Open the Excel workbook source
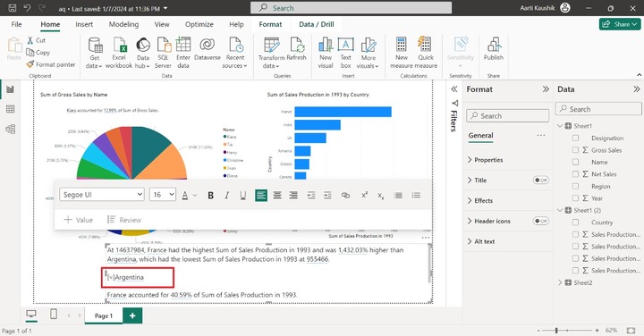The image size is (644, 336). [x=119, y=53]
